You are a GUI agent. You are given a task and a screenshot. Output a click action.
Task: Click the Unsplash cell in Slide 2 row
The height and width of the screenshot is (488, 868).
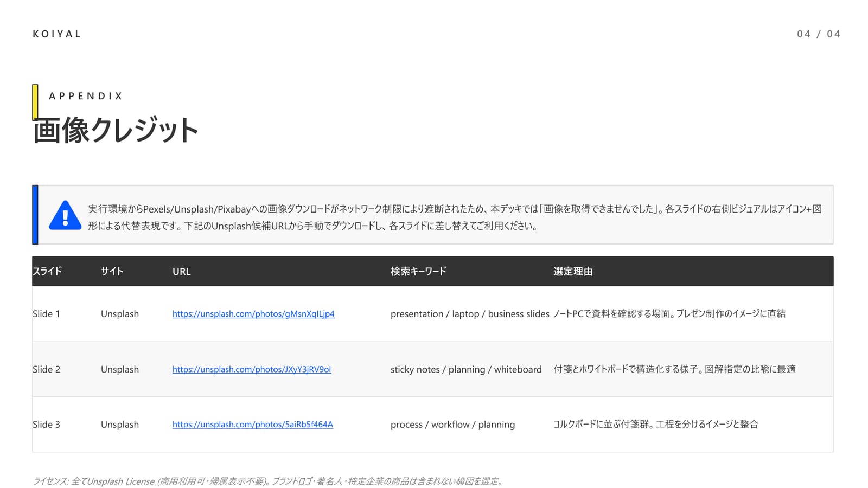[x=120, y=369]
